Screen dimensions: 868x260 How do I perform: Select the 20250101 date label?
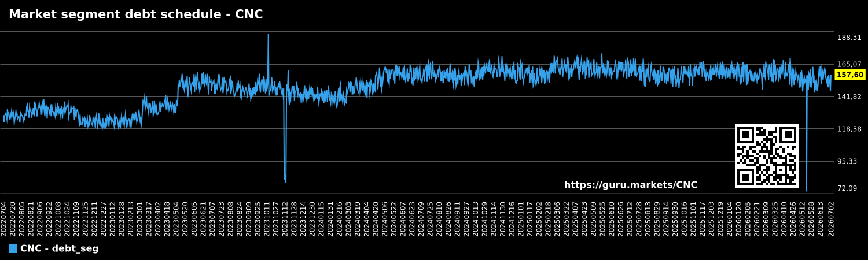(x=521, y=218)
